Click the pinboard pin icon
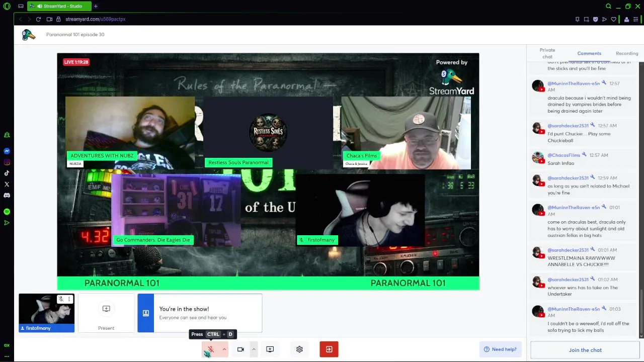644x362 pixels. (577, 19)
